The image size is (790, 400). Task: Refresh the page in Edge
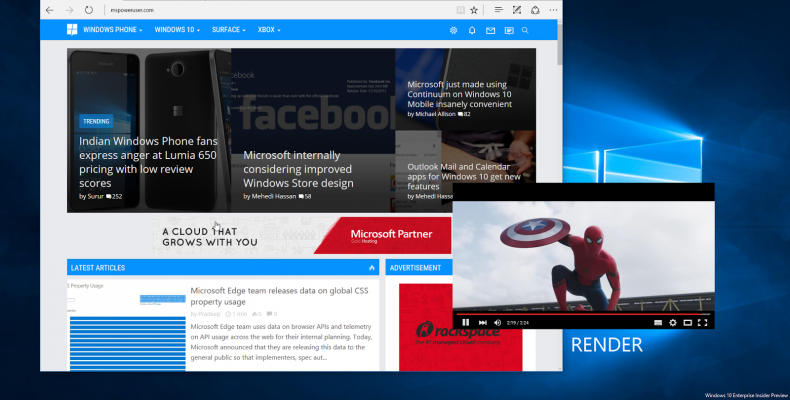click(89, 10)
